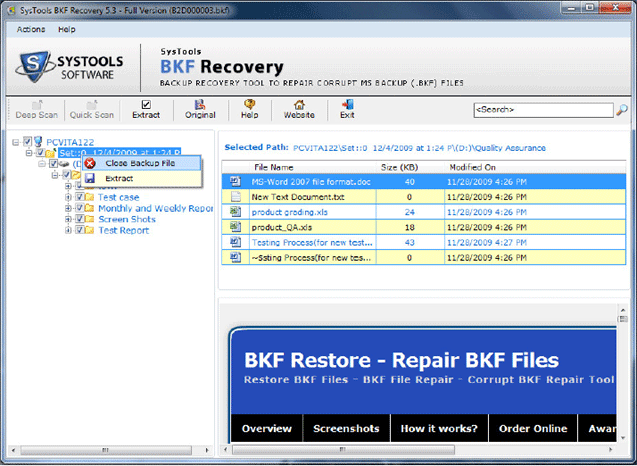Collapse the Quality Assurance folder node
The image size is (637, 466).
(x=54, y=175)
